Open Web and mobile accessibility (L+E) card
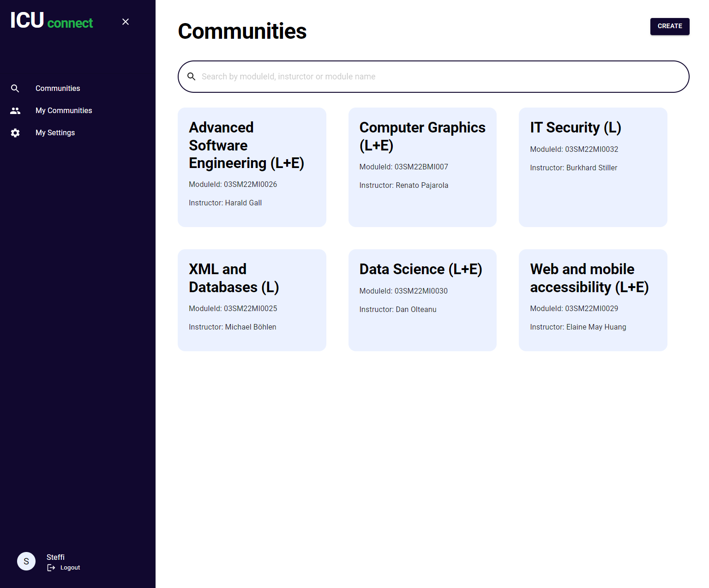Screen dimensions: 709x588 [x=593, y=300]
